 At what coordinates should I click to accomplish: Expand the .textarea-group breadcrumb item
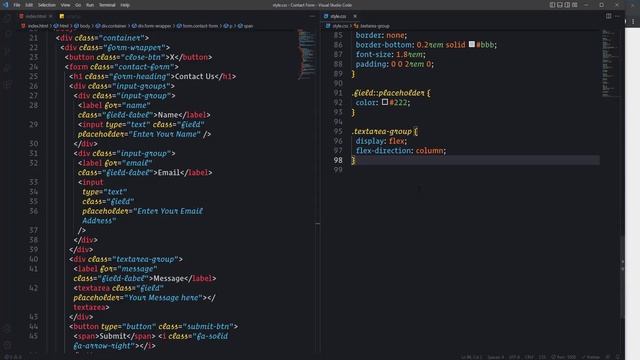(372, 26)
